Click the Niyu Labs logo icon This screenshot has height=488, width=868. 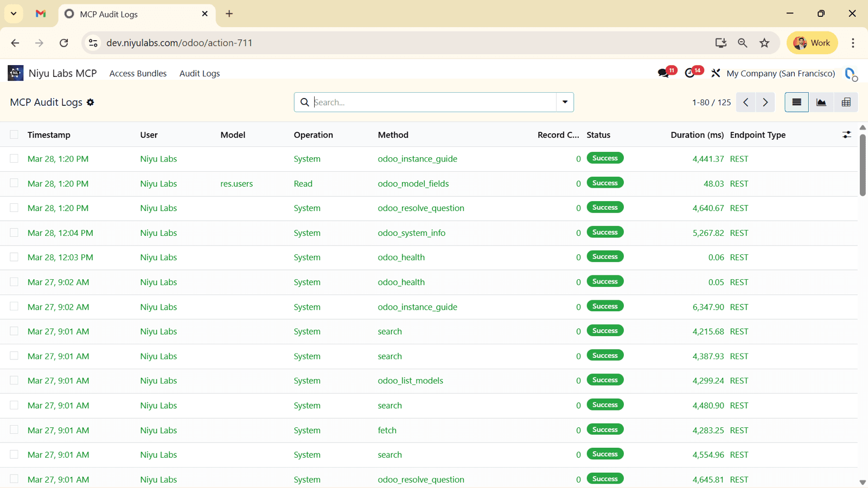(x=15, y=73)
